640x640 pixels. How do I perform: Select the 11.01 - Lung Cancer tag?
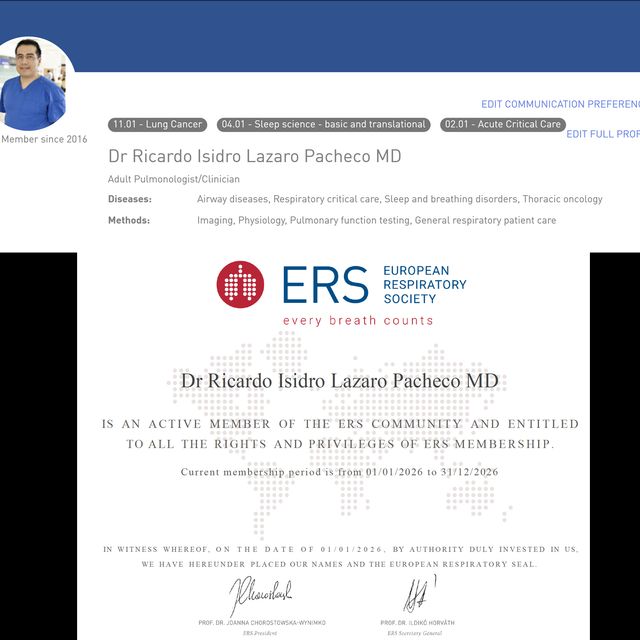pos(158,124)
